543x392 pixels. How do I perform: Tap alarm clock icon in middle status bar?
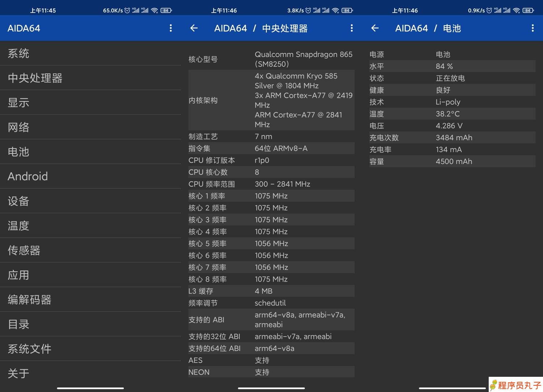308,10
